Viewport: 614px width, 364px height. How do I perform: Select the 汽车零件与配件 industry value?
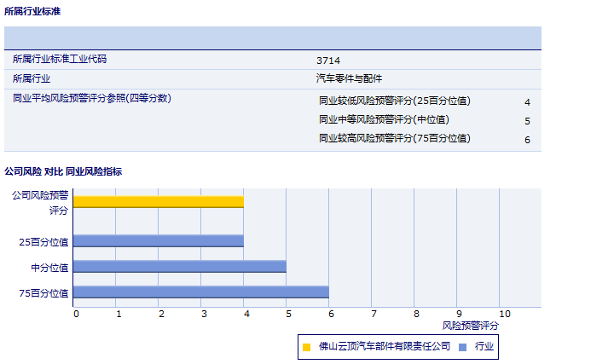click(x=349, y=78)
